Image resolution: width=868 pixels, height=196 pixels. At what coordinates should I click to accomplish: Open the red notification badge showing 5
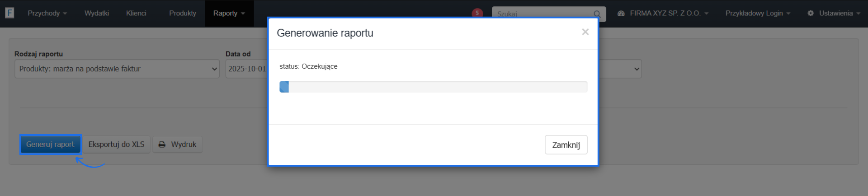point(477,13)
